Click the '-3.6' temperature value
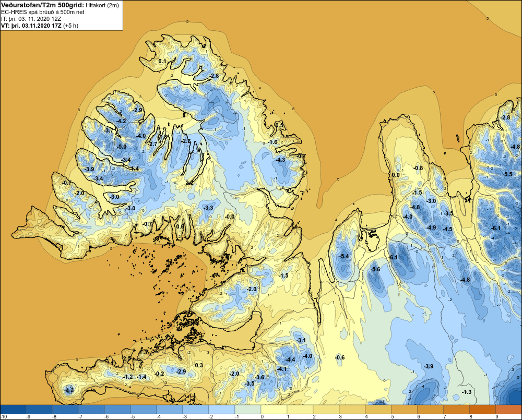Viewport: 522px width, 420px height. (259, 377)
